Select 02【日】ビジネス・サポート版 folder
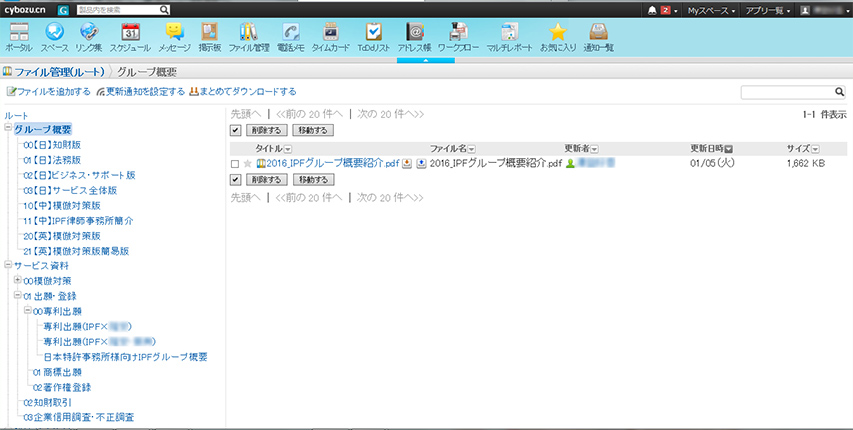 point(79,175)
